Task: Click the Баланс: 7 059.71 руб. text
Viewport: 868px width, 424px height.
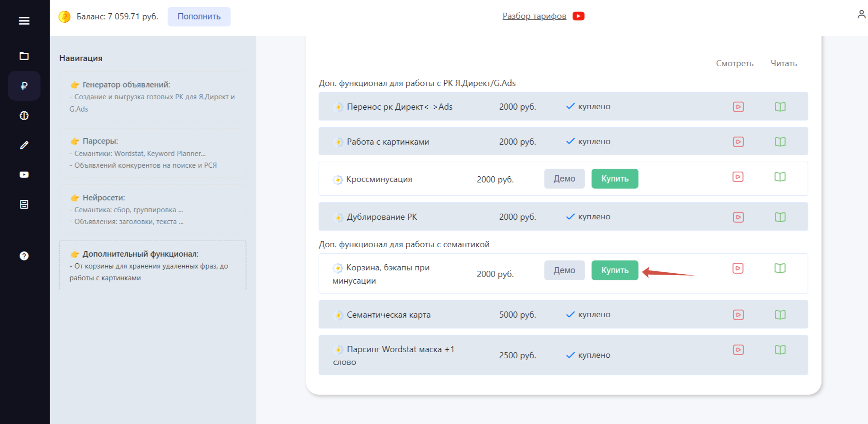Action: tap(117, 17)
